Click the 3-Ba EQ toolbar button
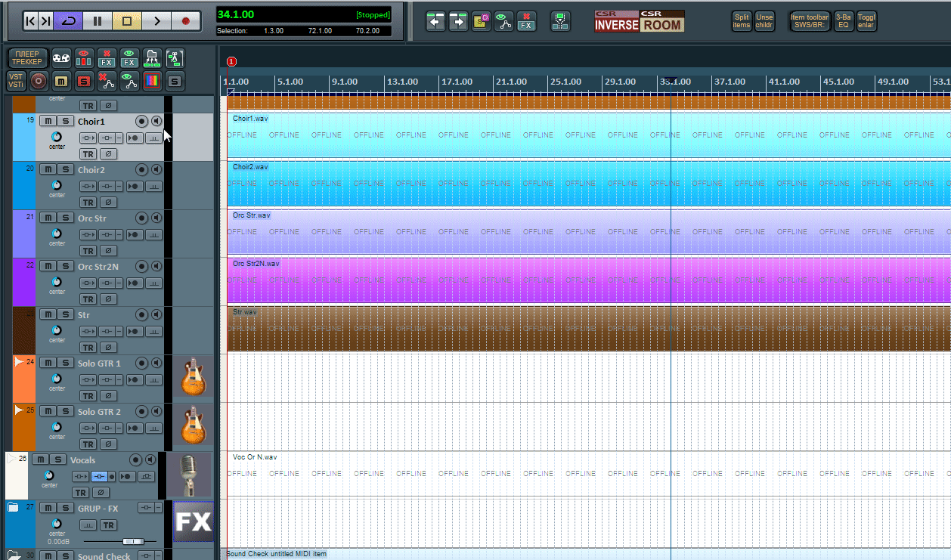951x560 pixels. tap(844, 21)
